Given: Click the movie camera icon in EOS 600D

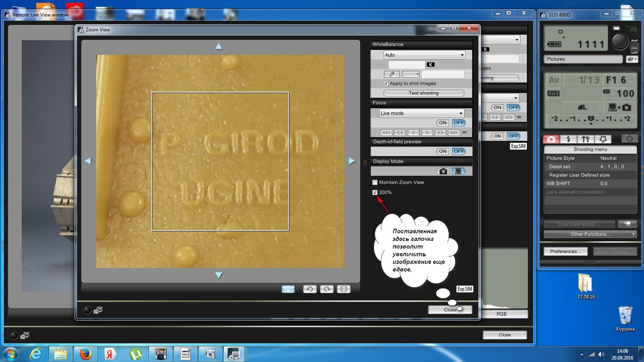Looking at the screenshot, I should coord(627,224).
